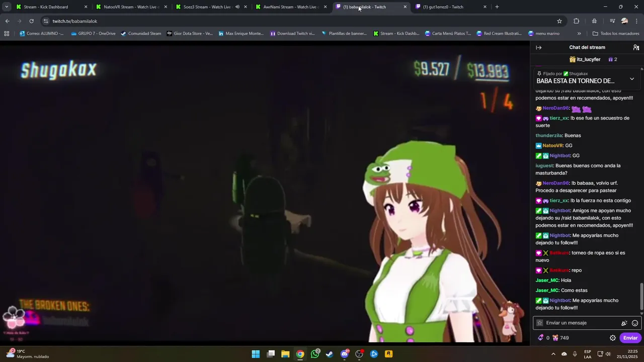Image resolution: width=644 pixels, height=362 pixels.
Task: Go back with the browser back arrow
Action: tap(7, 21)
